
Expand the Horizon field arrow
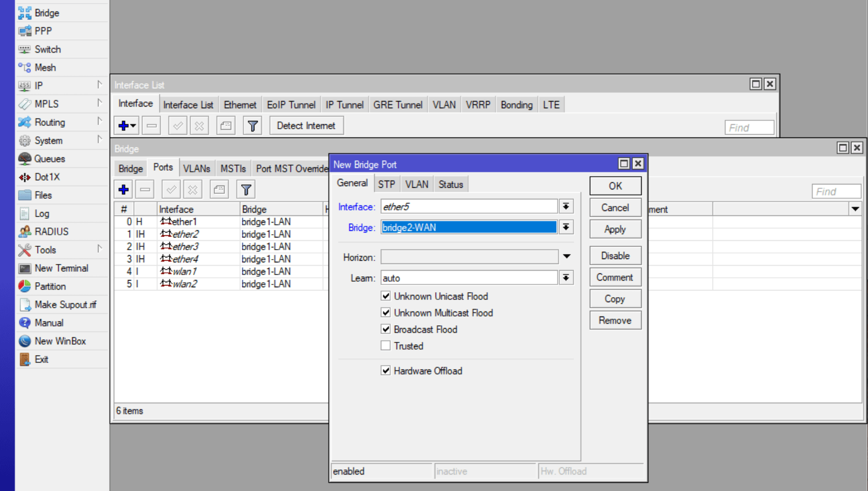[x=566, y=256]
